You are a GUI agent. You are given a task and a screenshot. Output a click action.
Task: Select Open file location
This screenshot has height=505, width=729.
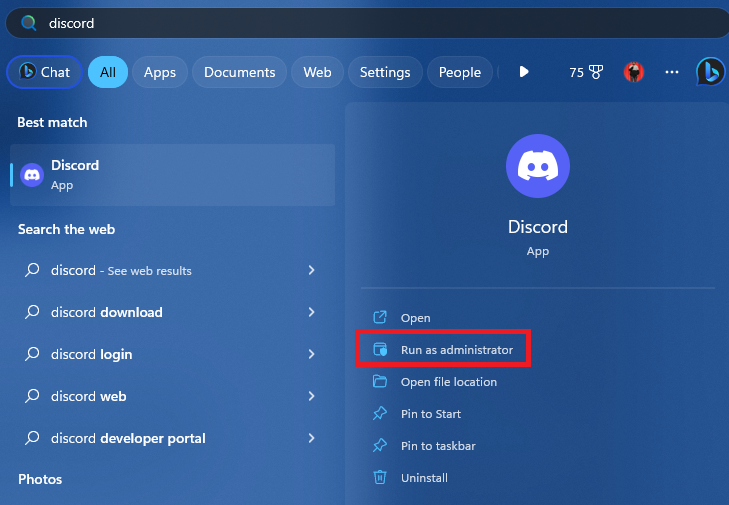click(448, 382)
